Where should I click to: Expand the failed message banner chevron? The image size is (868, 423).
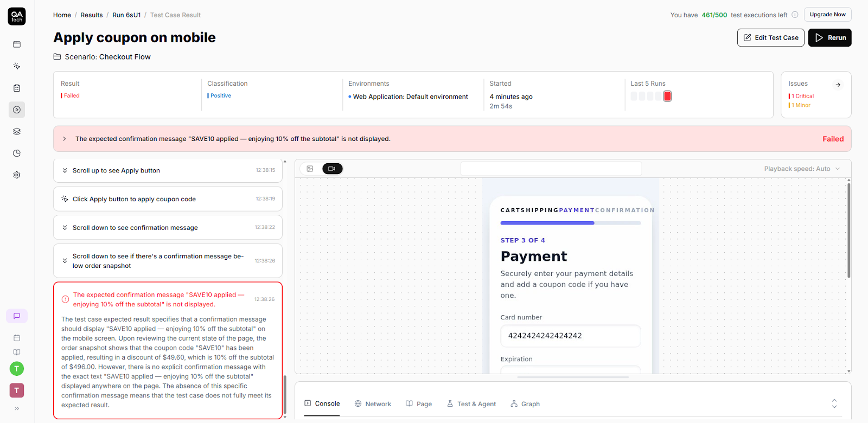click(65, 139)
